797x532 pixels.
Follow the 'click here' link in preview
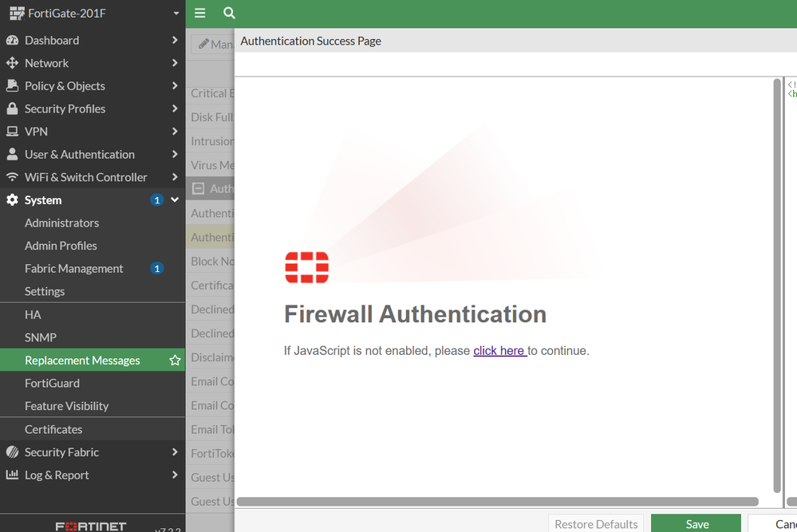500,351
